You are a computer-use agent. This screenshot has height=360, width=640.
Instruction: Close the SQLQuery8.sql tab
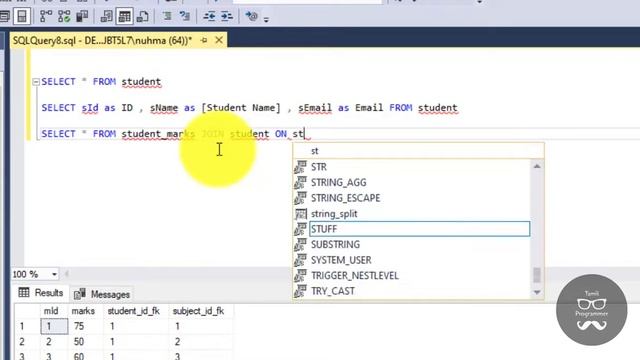coord(219,40)
